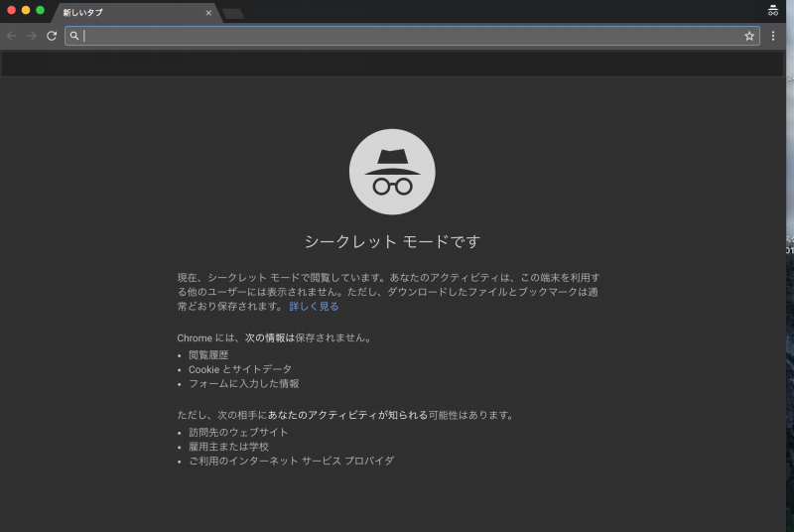This screenshot has width=794, height=532.
Task: Click the back navigation arrow
Action: [12, 36]
